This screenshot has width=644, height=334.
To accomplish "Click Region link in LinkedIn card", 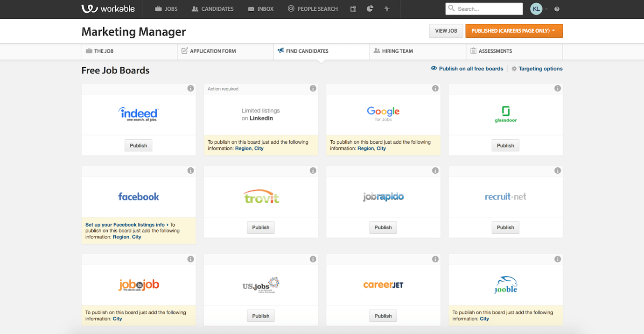I will (x=244, y=149).
